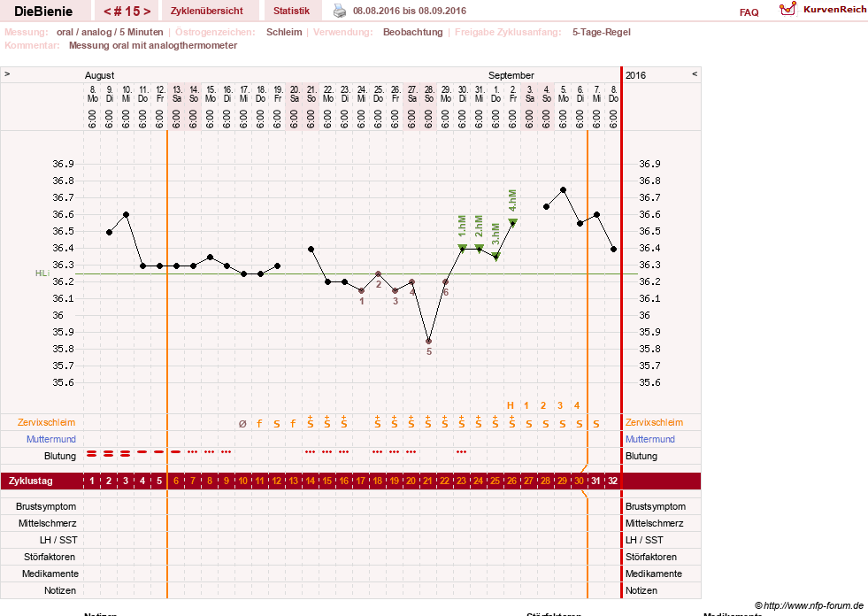Click the left expand arrow at chart top-left
The width and height of the screenshot is (868, 616).
[x=7, y=73]
